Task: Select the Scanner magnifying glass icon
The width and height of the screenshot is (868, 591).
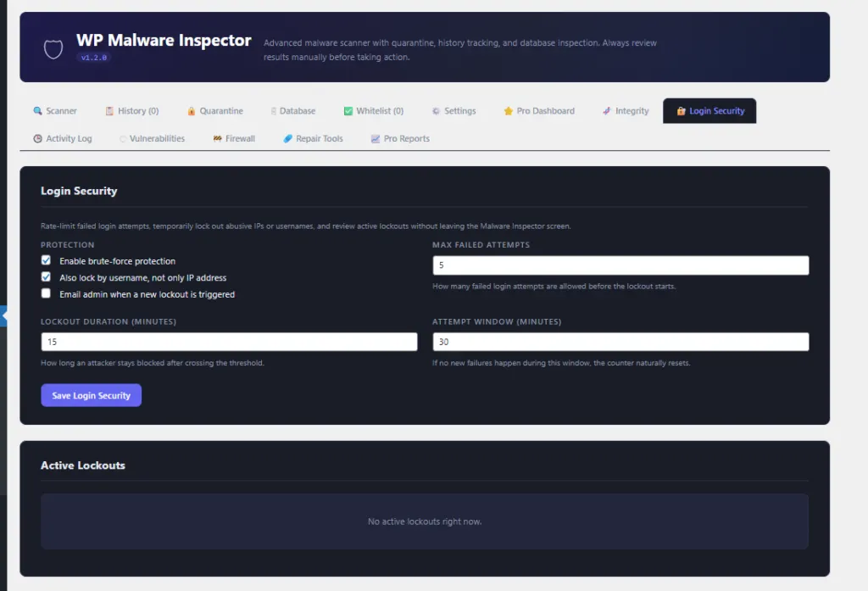Action: (36, 110)
